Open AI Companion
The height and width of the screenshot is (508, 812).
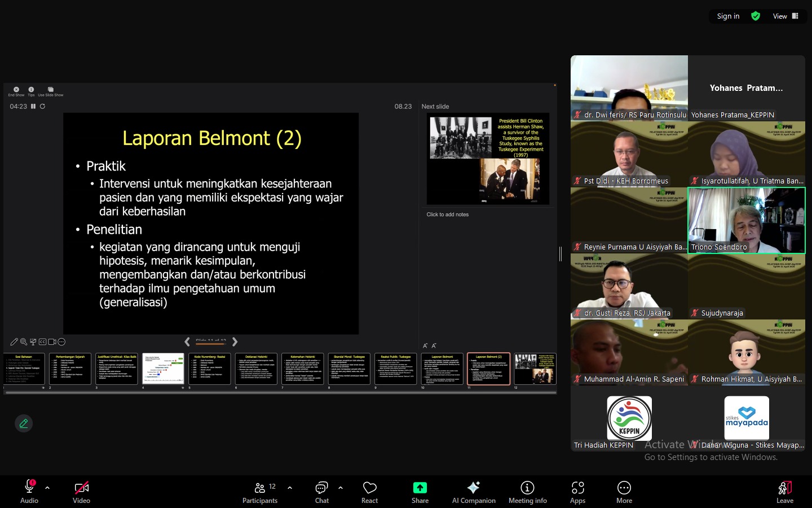point(474,491)
